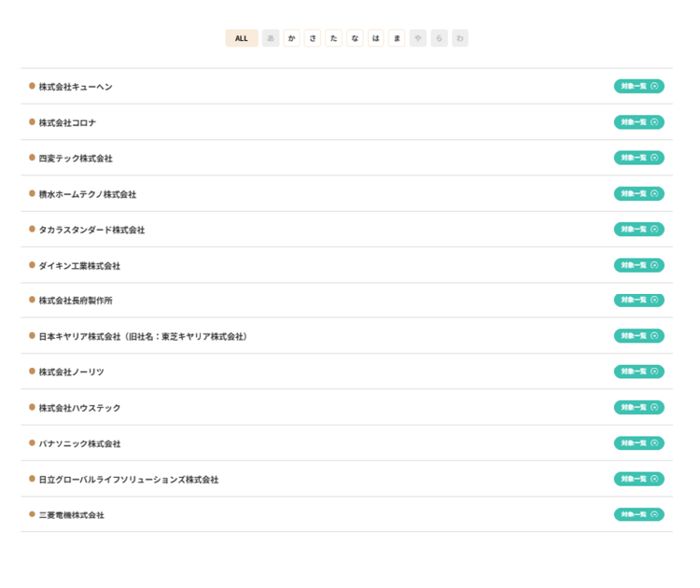Click the disabled わ filter tab

(460, 38)
